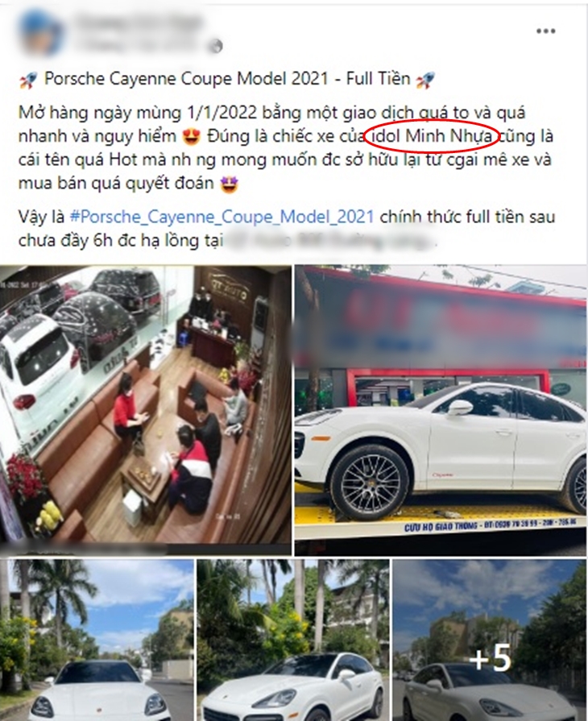Screen dimensions: 588x721
Task: Click the star-eyes emoji after 'quyết đoán'
Action: point(229,184)
